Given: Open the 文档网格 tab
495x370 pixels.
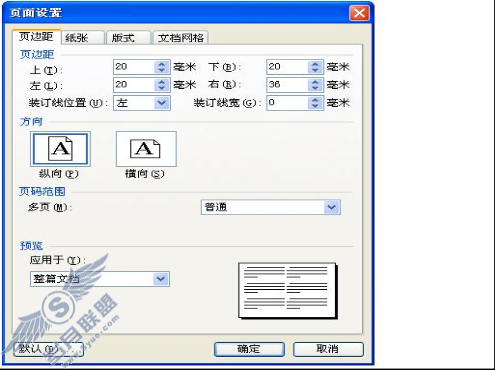Looking at the screenshot, I should coord(181,38).
